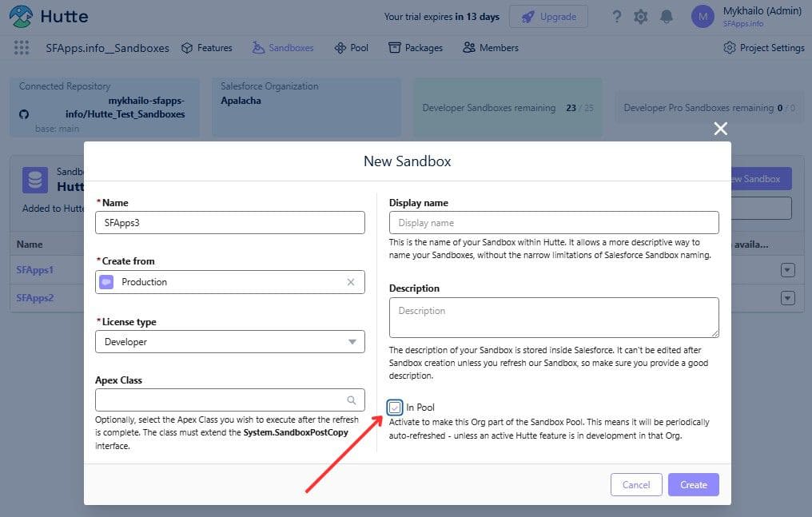Open the SFApps2 sandbox link
Screen dimensions: 812x517
[34, 298]
